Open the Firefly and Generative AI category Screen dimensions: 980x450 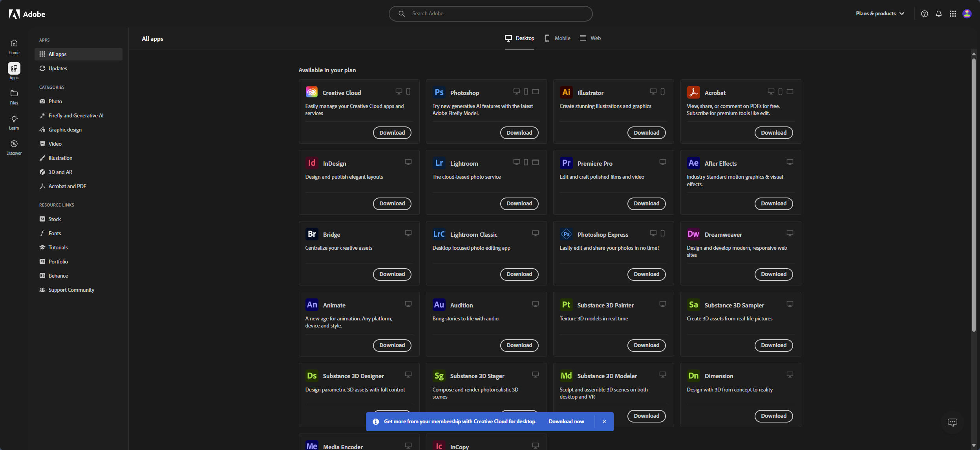tap(76, 115)
